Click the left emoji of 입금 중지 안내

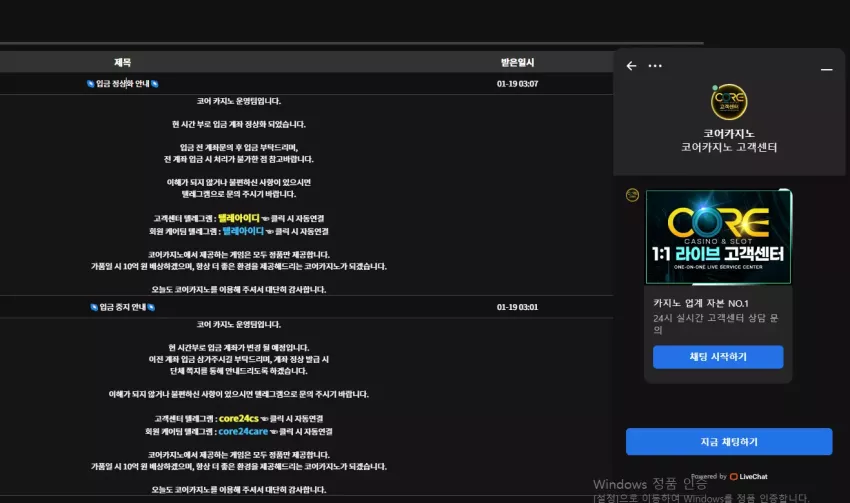pos(94,307)
